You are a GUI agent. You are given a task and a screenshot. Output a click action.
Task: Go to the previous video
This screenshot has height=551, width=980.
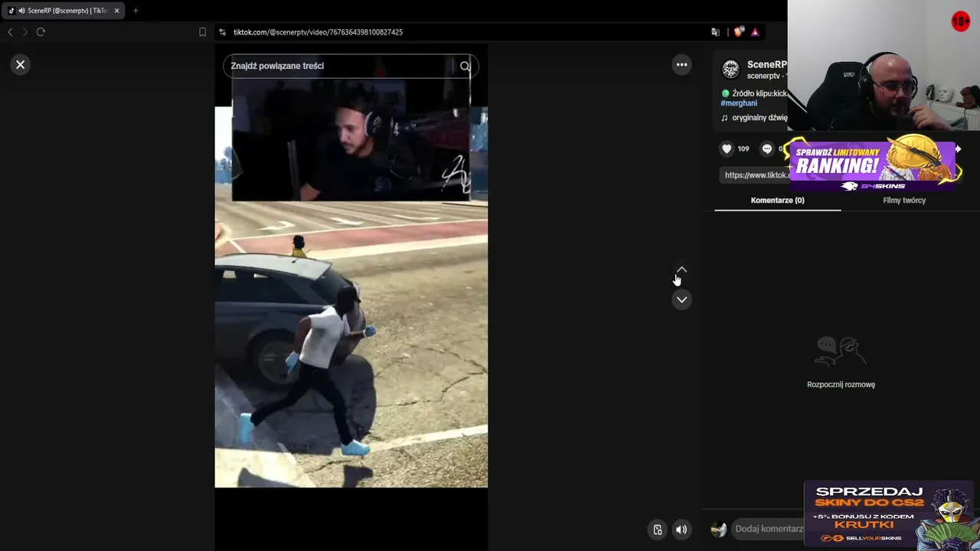681,270
